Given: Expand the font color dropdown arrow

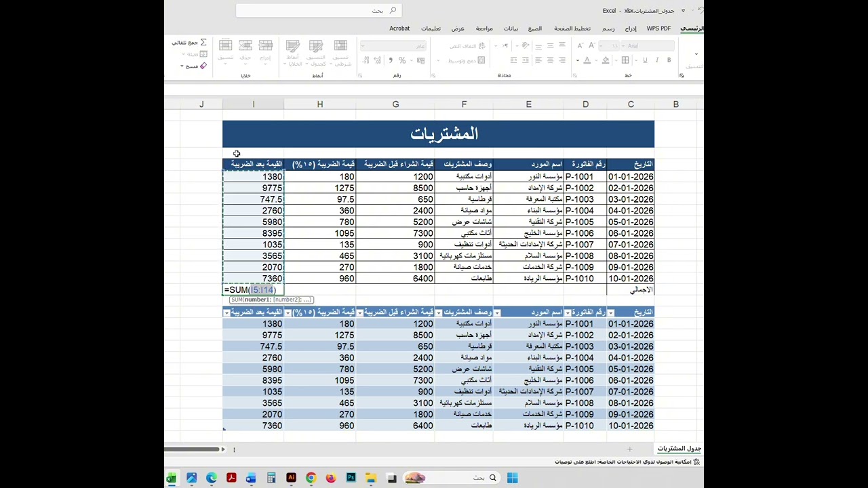Looking at the screenshot, I should click(578, 60).
